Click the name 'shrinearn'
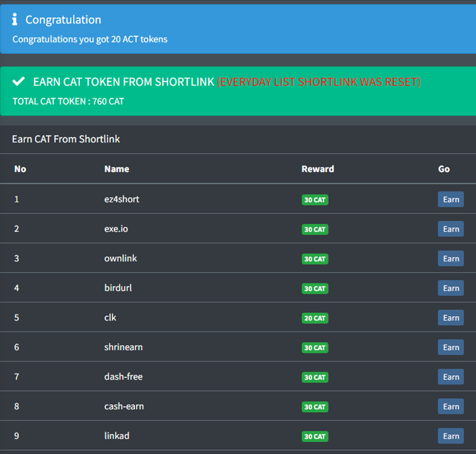 pyautogui.click(x=123, y=347)
